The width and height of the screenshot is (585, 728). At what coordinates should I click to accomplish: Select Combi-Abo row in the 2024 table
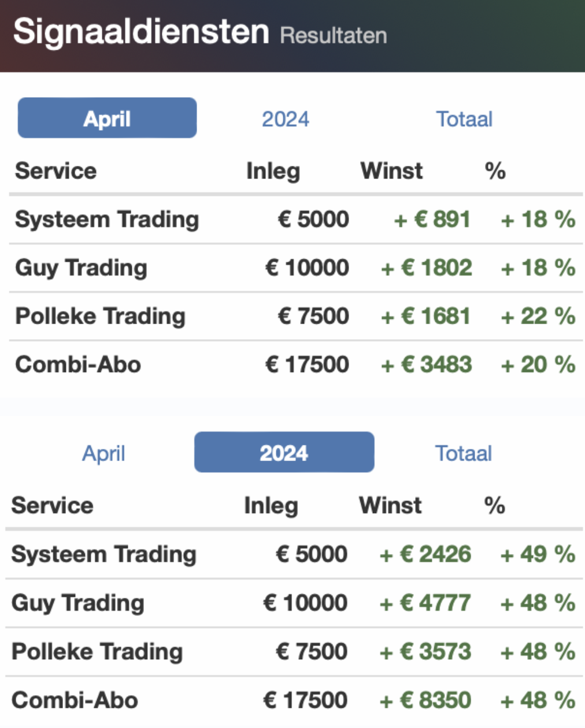[x=294, y=700]
